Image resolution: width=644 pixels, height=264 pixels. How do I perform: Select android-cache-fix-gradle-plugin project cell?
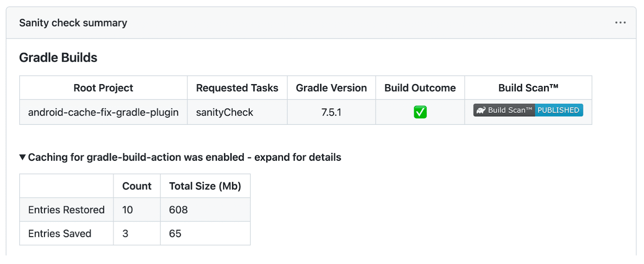click(103, 112)
